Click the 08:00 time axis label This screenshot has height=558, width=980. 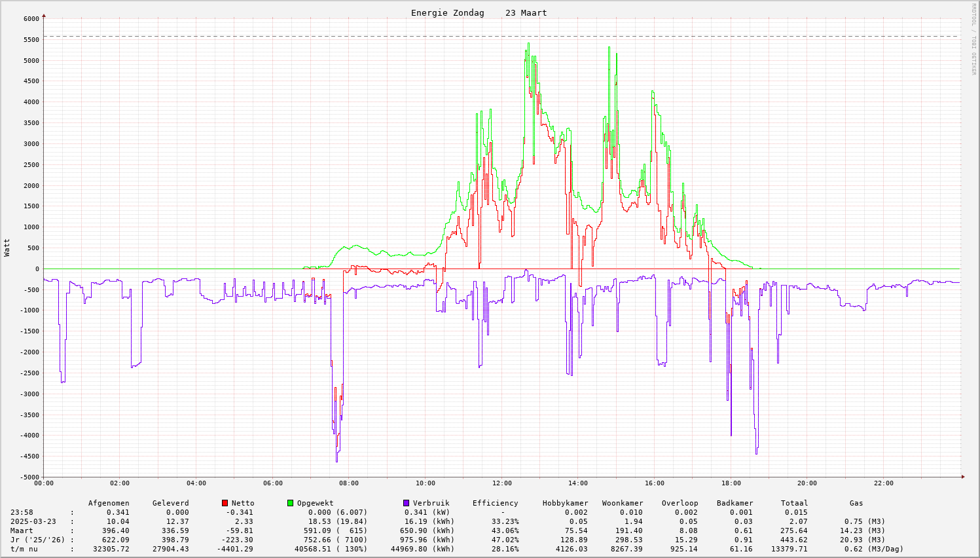pyautogui.click(x=349, y=483)
